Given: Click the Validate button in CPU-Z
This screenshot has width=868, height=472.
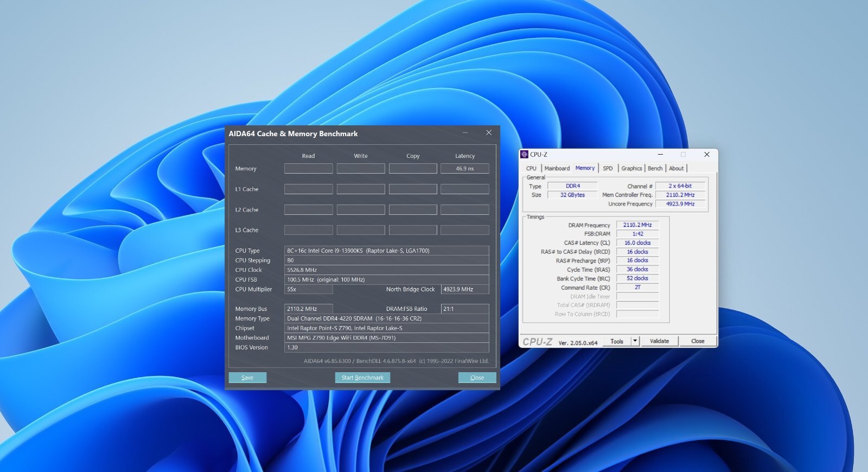Looking at the screenshot, I should (x=659, y=341).
